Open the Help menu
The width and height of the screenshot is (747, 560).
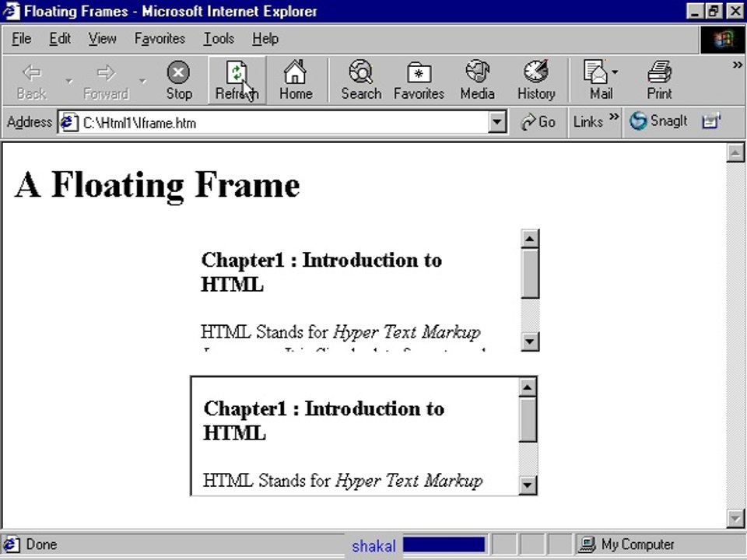[x=265, y=39]
